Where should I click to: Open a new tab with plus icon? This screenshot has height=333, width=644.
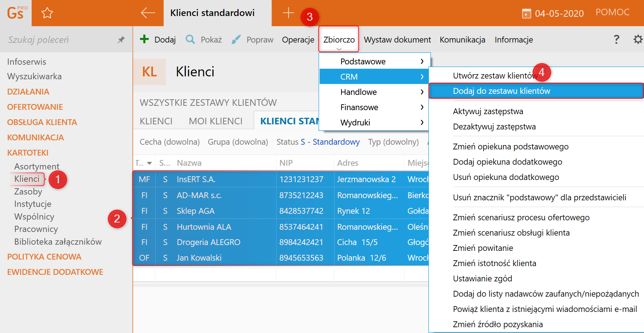click(288, 13)
